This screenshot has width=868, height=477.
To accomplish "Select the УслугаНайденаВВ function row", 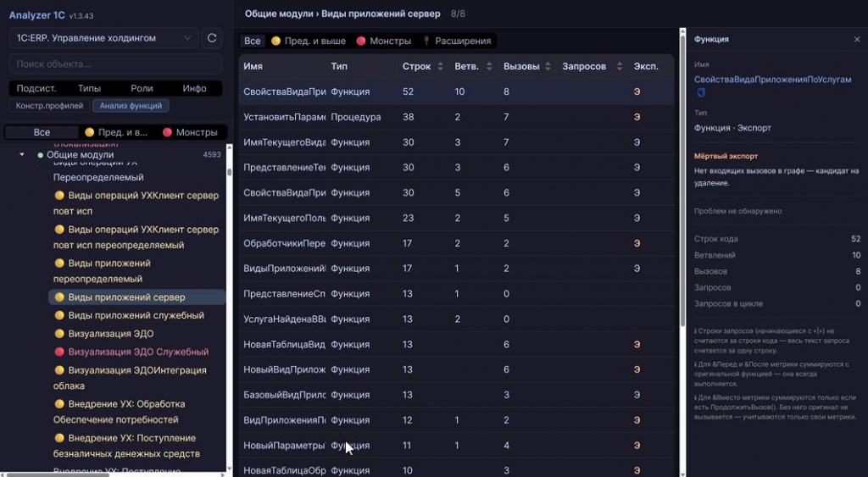I will (x=456, y=319).
